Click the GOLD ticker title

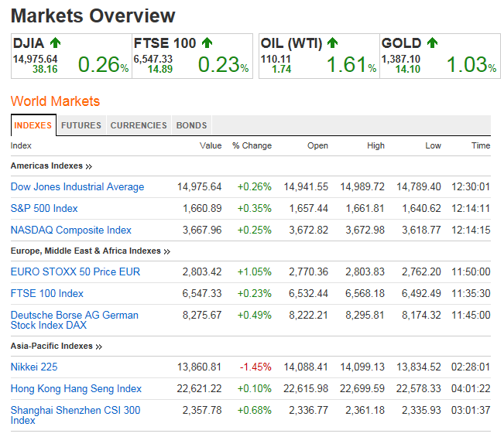point(401,43)
